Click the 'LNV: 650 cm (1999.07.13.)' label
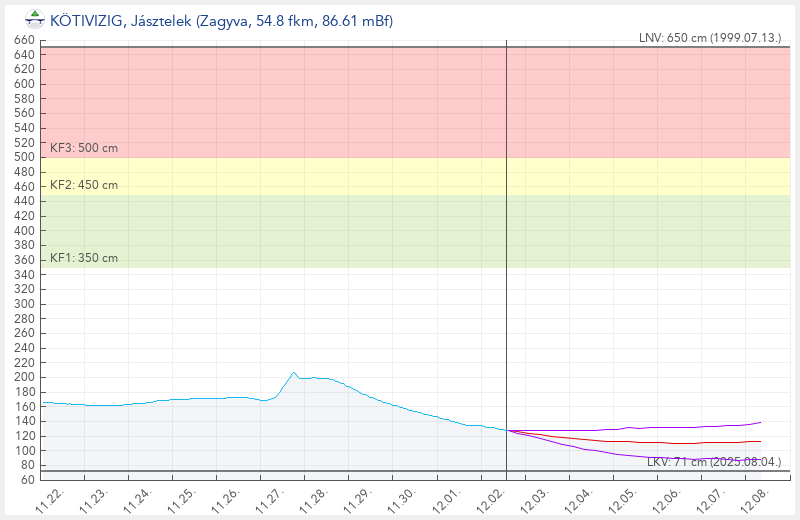This screenshot has height=520, width=800. pyautogui.click(x=709, y=38)
